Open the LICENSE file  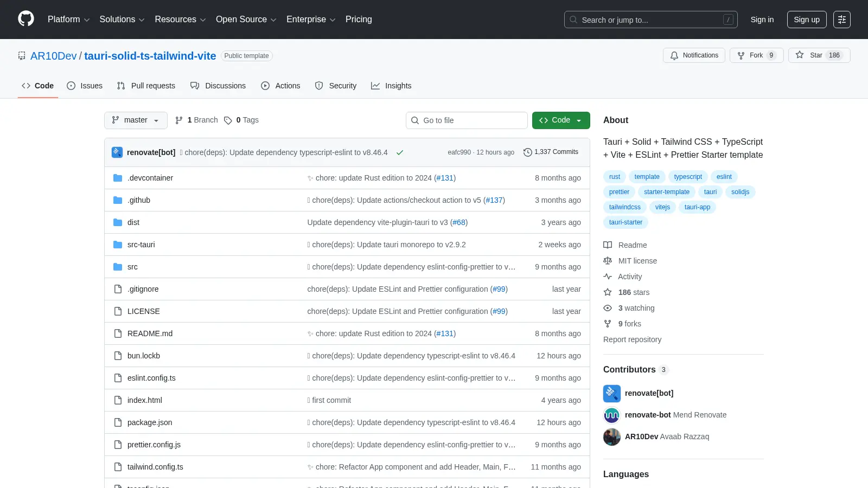pyautogui.click(x=144, y=311)
